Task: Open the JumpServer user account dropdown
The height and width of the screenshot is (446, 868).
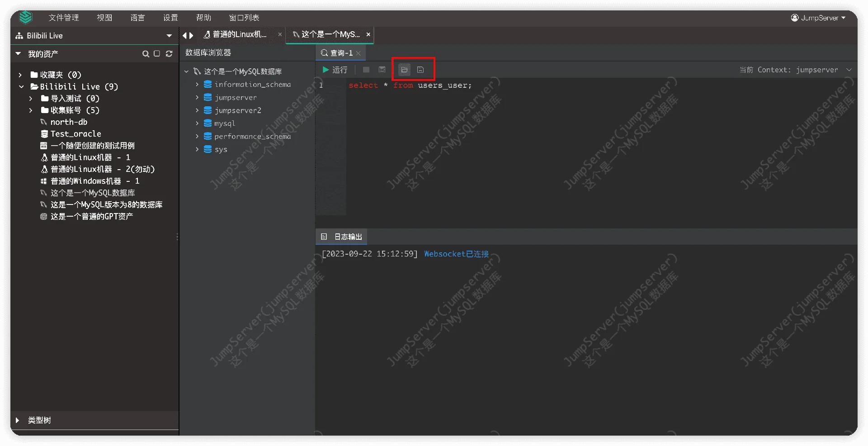Action: pos(818,18)
